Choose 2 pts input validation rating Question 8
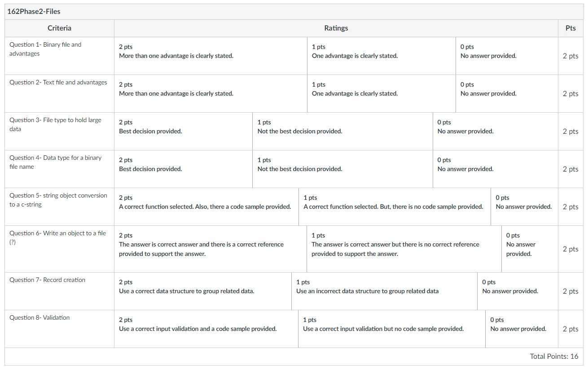588x370 pixels. (206, 329)
